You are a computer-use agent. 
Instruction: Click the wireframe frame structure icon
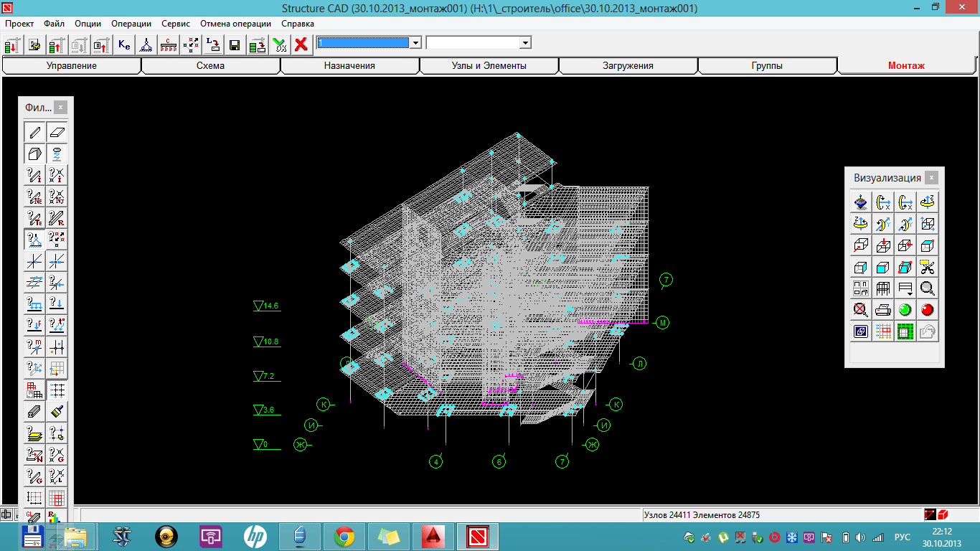883,289
